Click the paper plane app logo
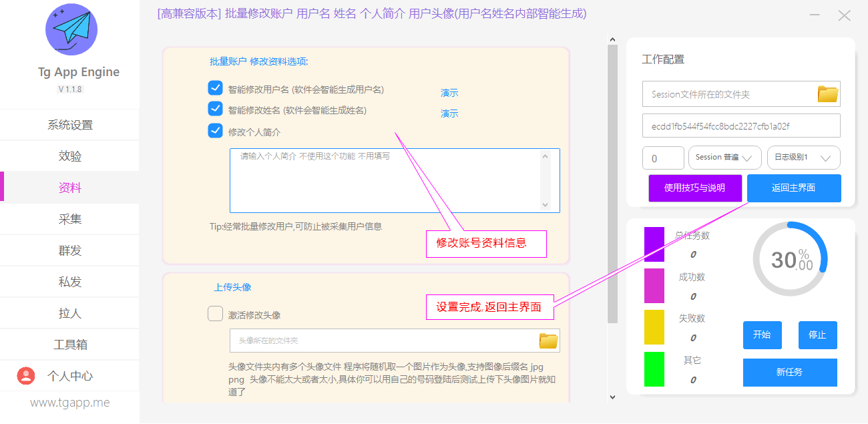 pyautogui.click(x=71, y=29)
